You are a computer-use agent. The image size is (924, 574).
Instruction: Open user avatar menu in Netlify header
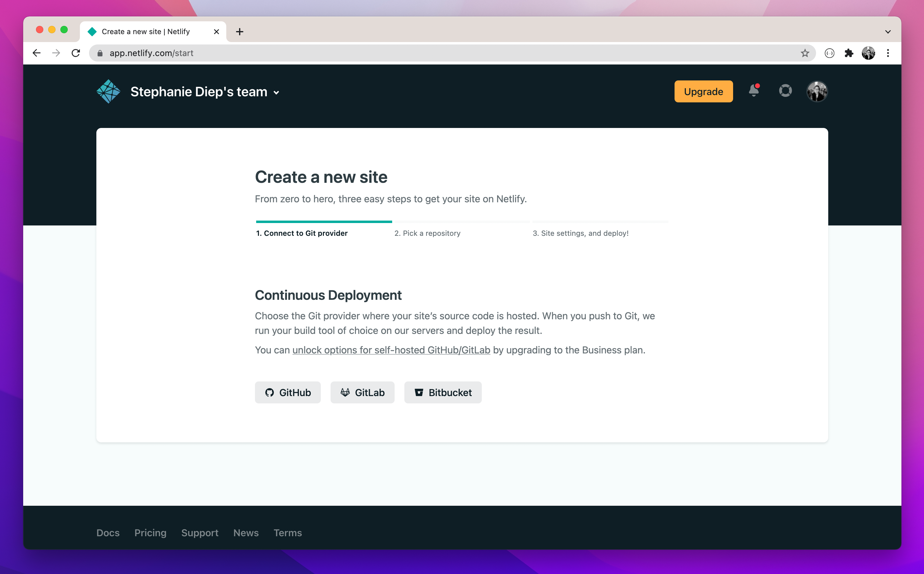817,91
